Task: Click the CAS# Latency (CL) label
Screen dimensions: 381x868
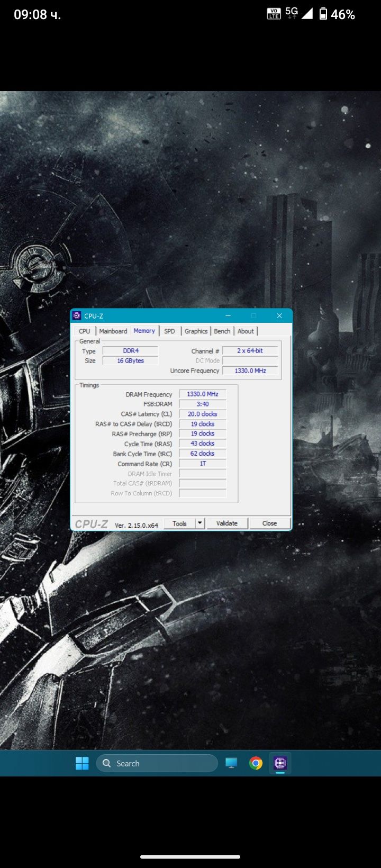Action: [x=147, y=414]
